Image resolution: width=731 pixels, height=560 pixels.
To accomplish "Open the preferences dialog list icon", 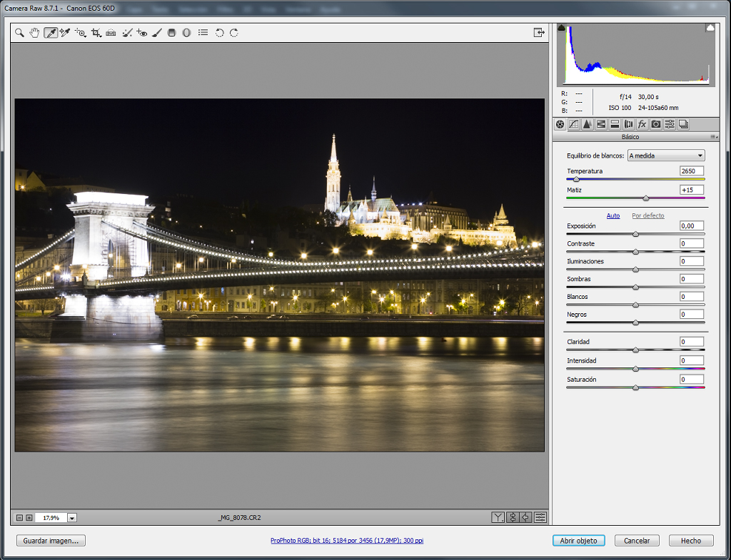I will [x=203, y=33].
